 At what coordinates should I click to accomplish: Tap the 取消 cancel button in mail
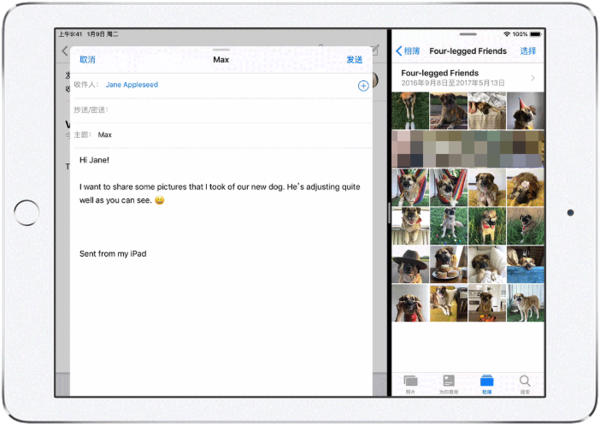pos(88,60)
